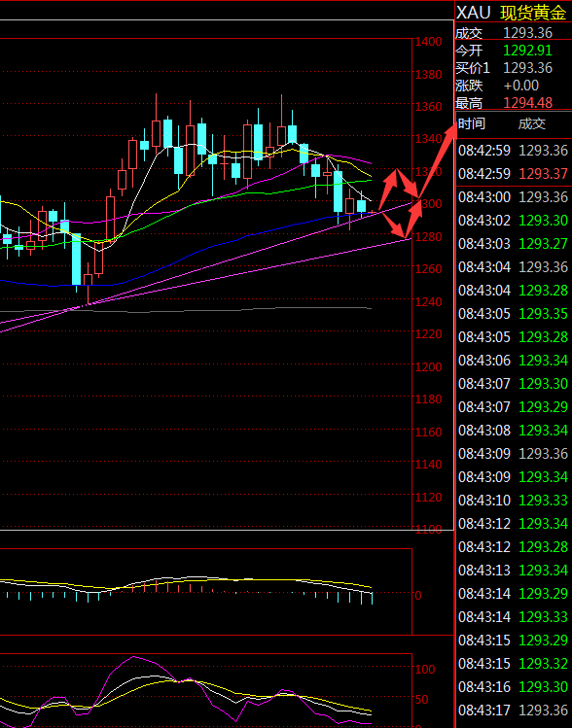572x728 pixels.
Task: Click the 1200 price axis label
Action: [428, 366]
